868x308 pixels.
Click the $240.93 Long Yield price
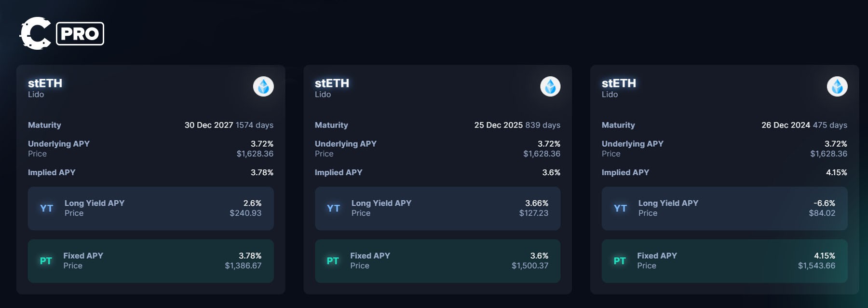tap(245, 213)
